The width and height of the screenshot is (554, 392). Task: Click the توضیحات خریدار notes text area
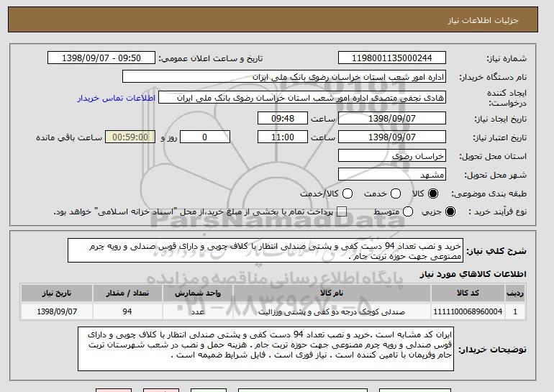point(265,349)
